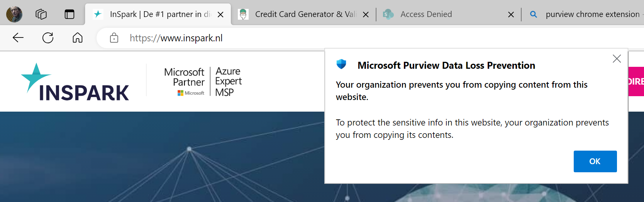Open the purview chrome extension tab
The width and height of the screenshot is (644, 202).
pos(587,14)
